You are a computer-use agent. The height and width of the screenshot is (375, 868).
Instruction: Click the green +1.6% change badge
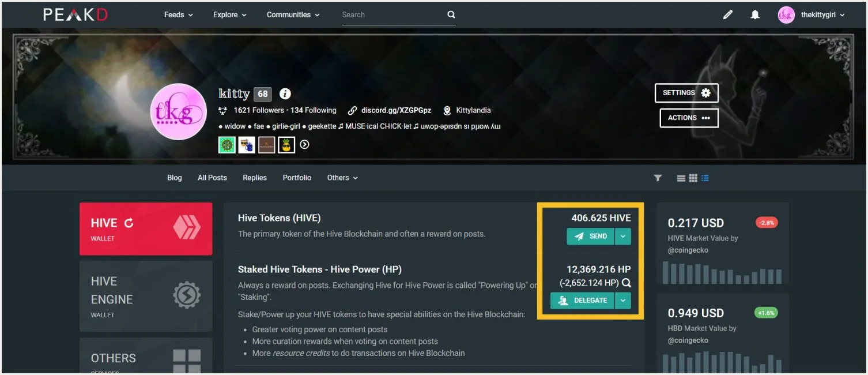tap(766, 313)
